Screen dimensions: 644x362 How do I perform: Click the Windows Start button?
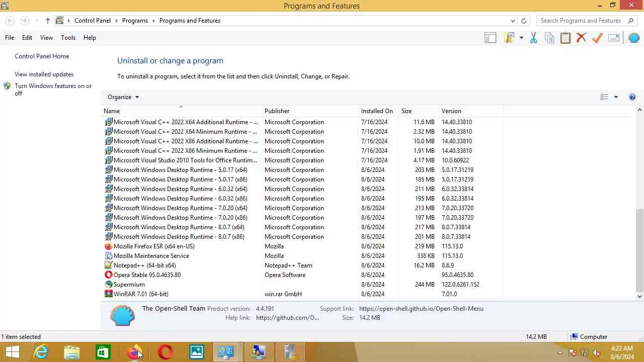pyautogui.click(x=12, y=352)
